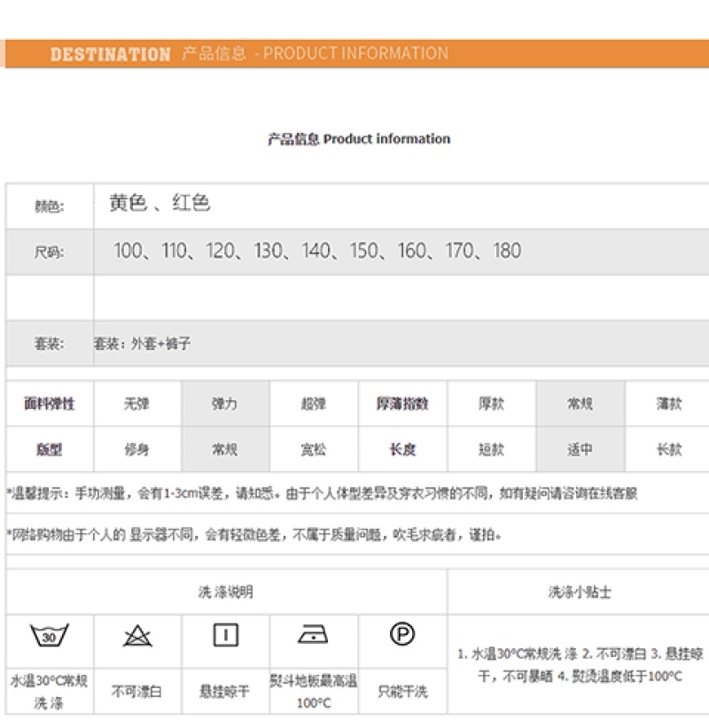Viewport: 709px width, 728px height.
Task: Click the orange DESTINATION header banner
Action: click(354, 53)
